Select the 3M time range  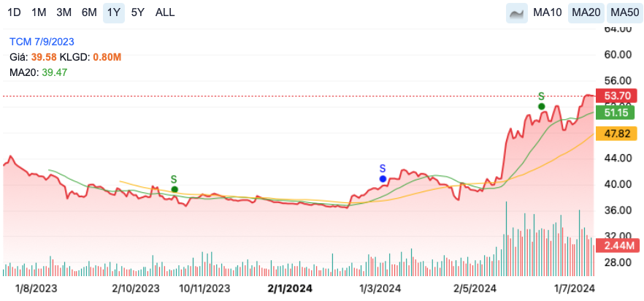64,12
